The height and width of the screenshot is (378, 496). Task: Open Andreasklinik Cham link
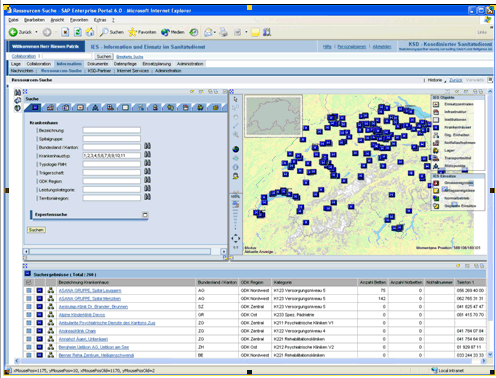(77, 331)
